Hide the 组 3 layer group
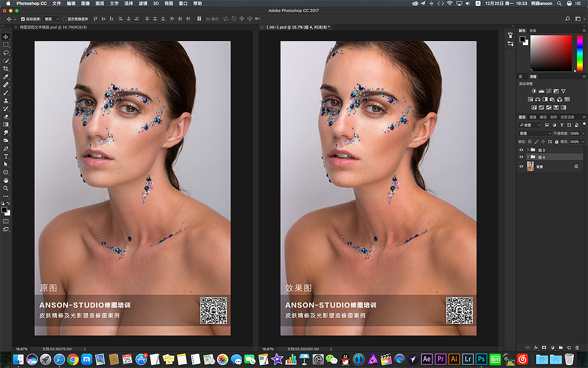 (521, 150)
